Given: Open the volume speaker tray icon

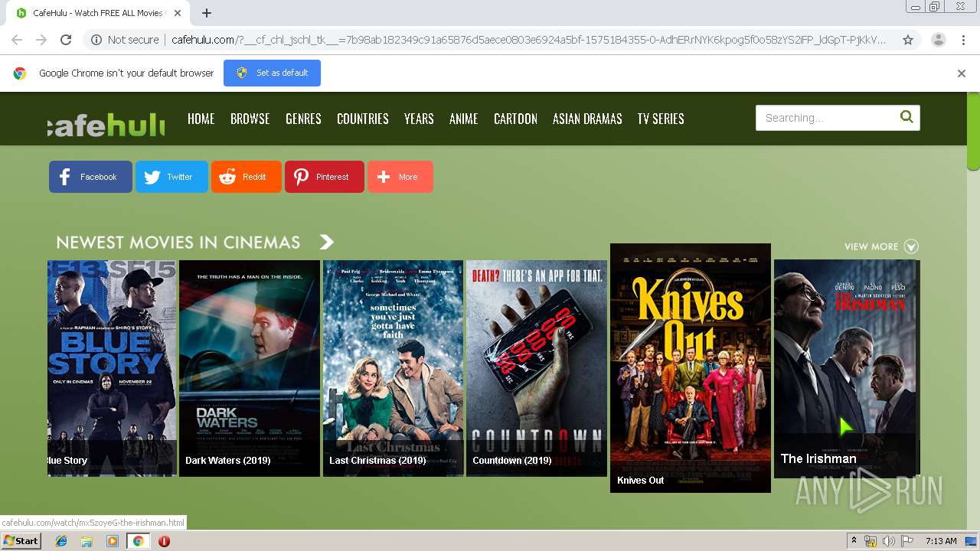Looking at the screenshot, I should (889, 541).
